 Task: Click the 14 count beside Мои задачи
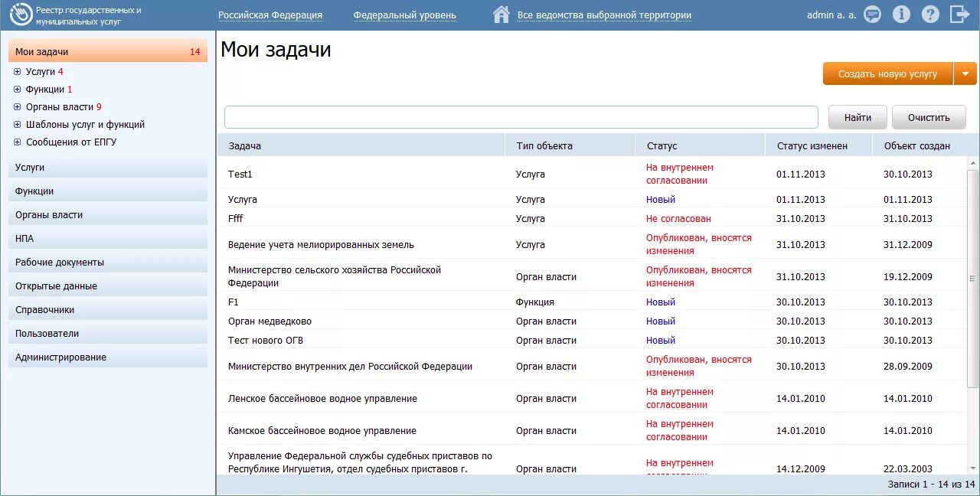[x=195, y=52]
